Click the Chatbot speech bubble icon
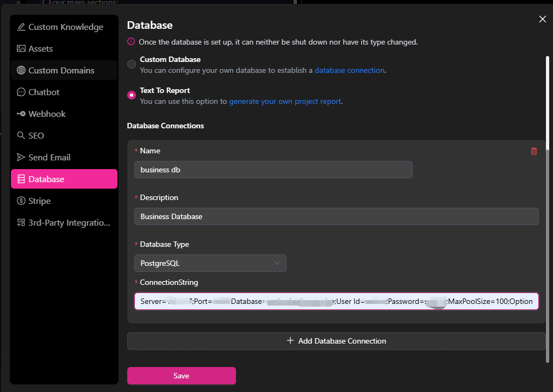Viewport: 553px width, 392px height. click(21, 92)
